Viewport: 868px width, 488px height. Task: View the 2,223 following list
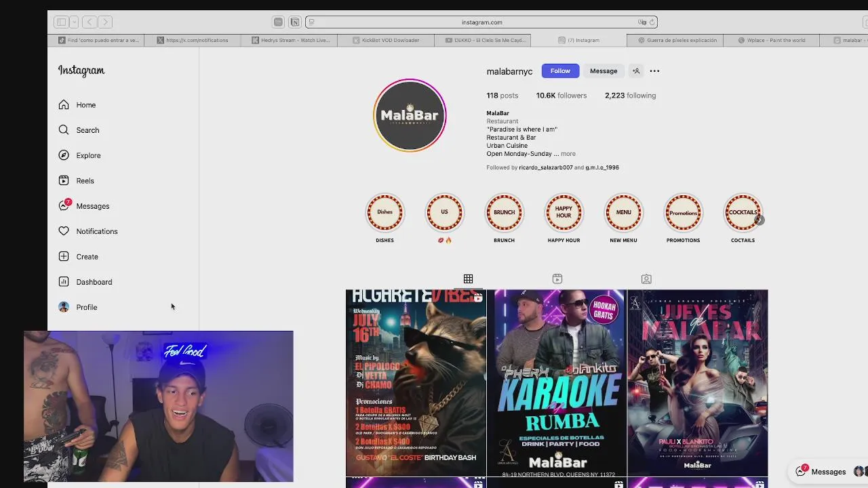pyautogui.click(x=631, y=96)
